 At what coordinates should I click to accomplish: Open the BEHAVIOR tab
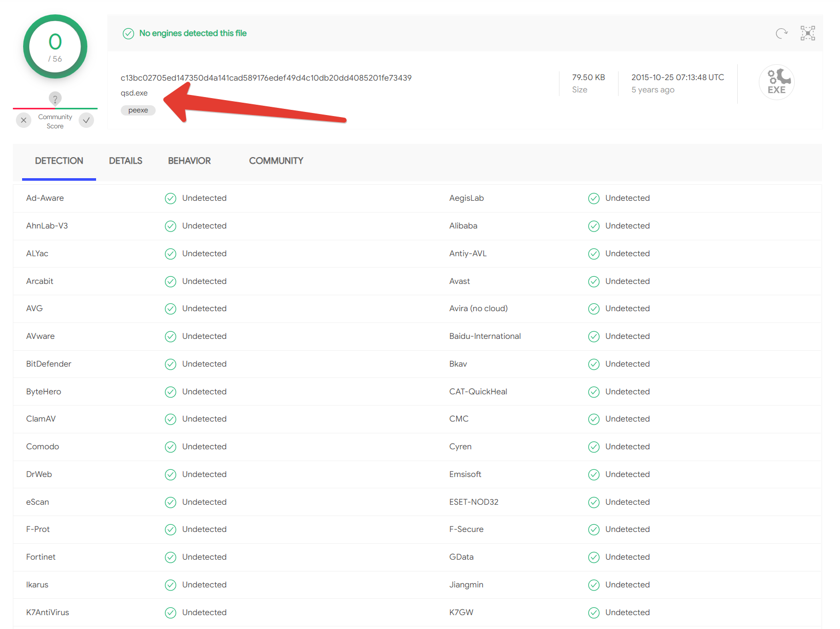click(x=190, y=161)
